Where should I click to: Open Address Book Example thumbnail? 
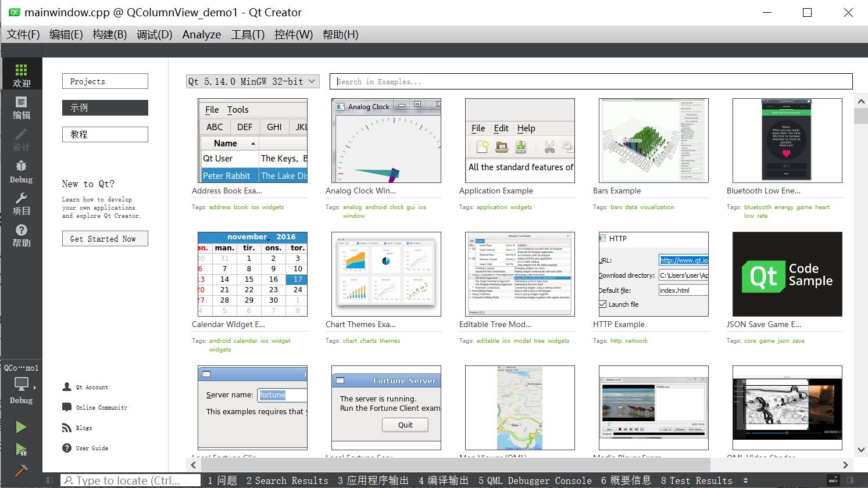pyautogui.click(x=252, y=141)
